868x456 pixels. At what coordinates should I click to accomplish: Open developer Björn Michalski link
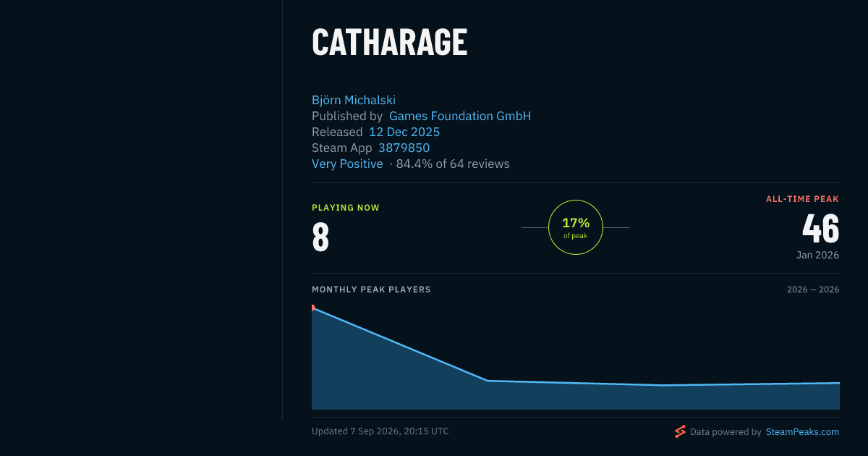coord(354,101)
